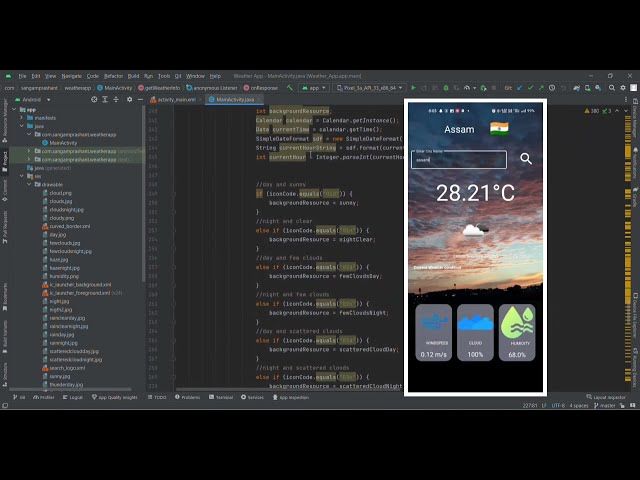Viewport: 640px width, 480px height.
Task: Open the Refactor menu
Action: click(113, 76)
